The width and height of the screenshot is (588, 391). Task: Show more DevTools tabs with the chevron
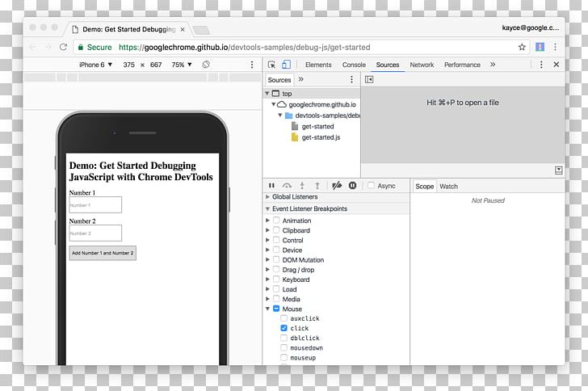coord(493,65)
